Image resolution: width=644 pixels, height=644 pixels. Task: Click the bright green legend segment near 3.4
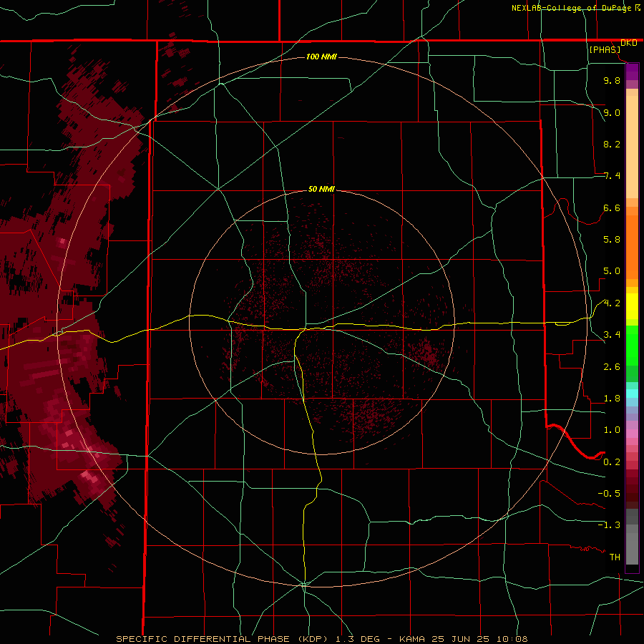(632, 344)
